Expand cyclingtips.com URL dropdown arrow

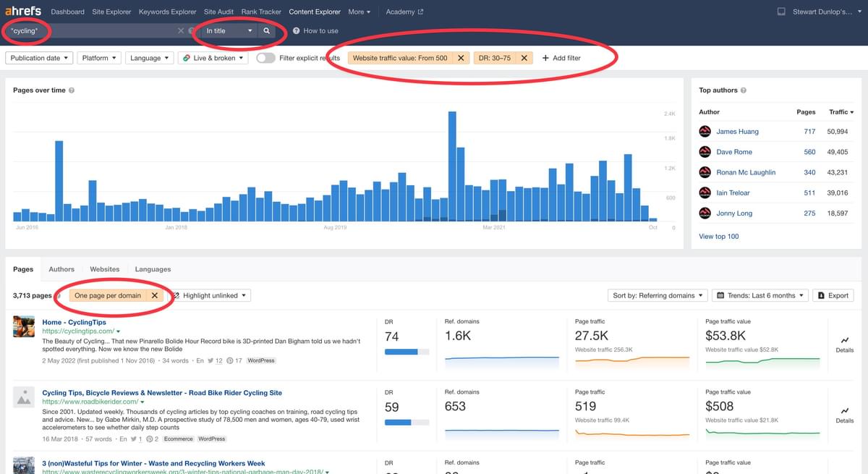click(x=118, y=331)
